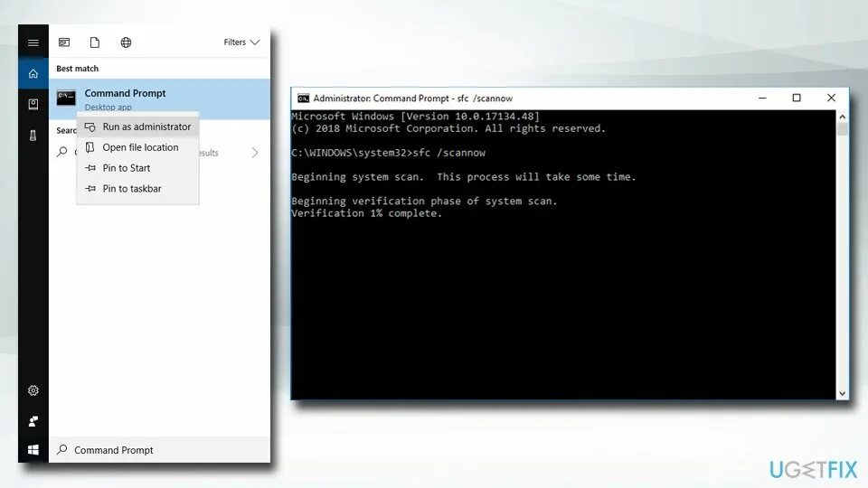
Task: Maximize the Administrator Command Prompt window
Action: 797,98
